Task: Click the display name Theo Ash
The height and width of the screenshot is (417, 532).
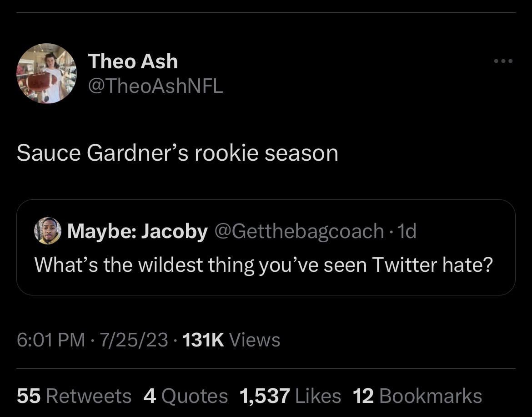Action: click(x=132, y=61)
